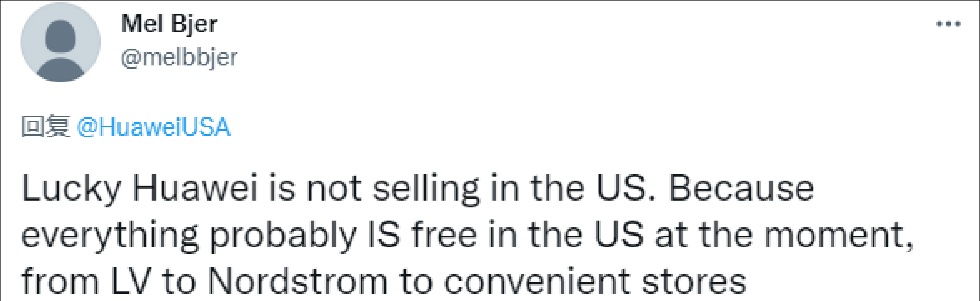Click the line starting with everything probably
Viewport: 980px width, 301px height.
pyautogui.click(x=467, y=236)
